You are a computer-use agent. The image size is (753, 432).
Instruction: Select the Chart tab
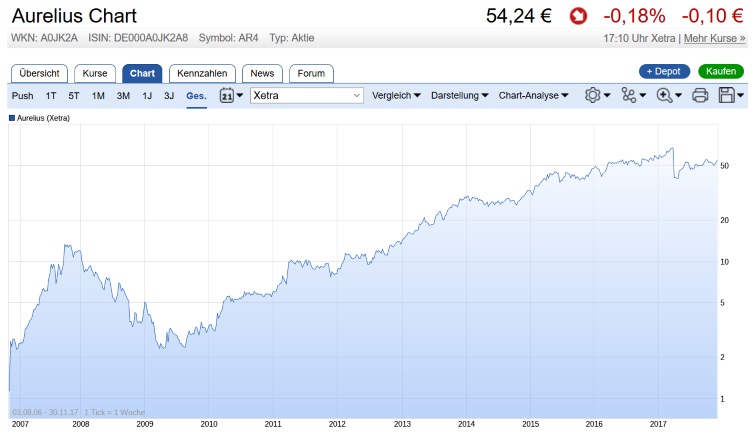(142, 73)
